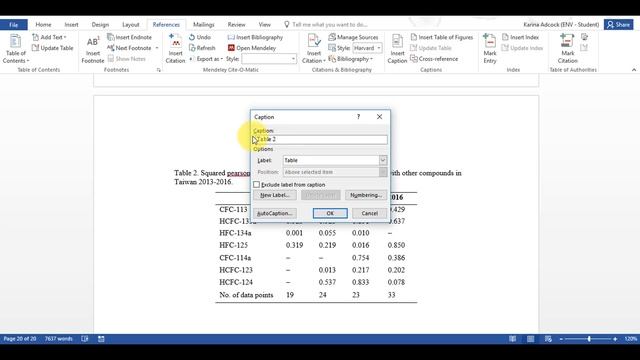Click Page 20 of 20 indicator
640x360 pixels.
[20, 339]
